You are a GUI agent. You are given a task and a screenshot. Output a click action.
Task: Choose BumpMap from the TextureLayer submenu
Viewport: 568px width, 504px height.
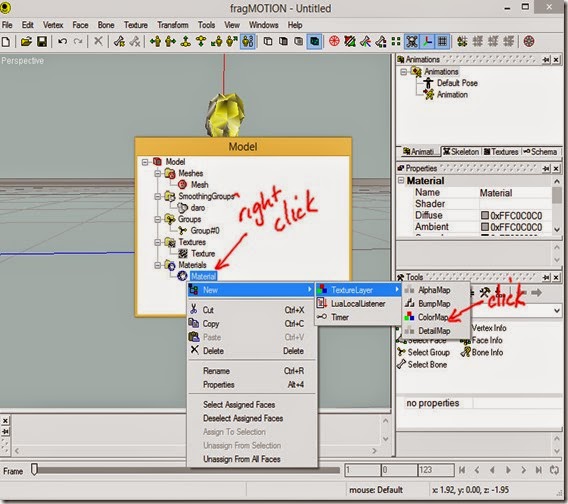pyautogui.click(x=436, y=303)
